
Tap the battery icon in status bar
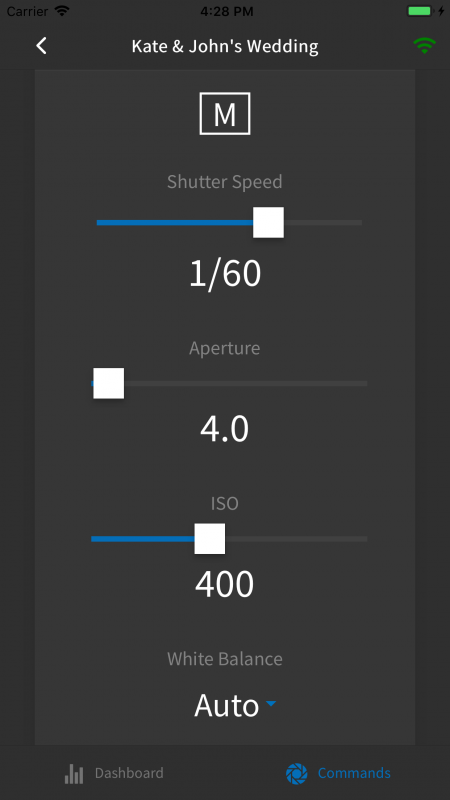point(421,11)
